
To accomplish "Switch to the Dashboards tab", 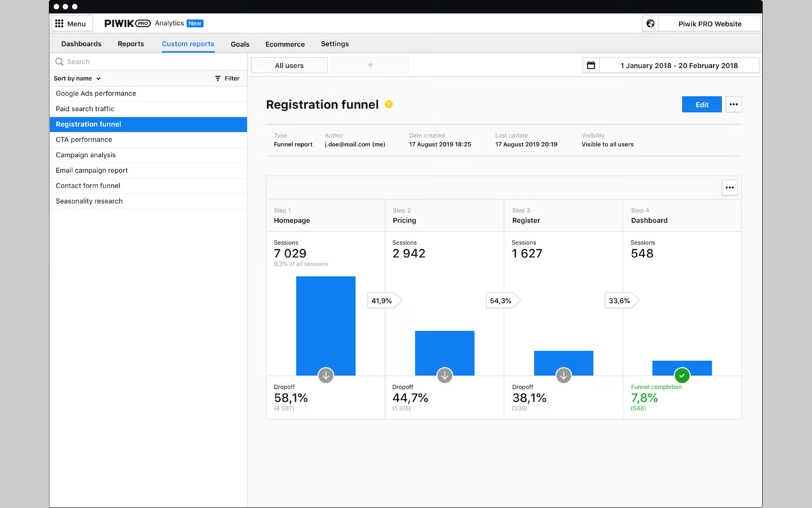I will (x=81, y=44).
